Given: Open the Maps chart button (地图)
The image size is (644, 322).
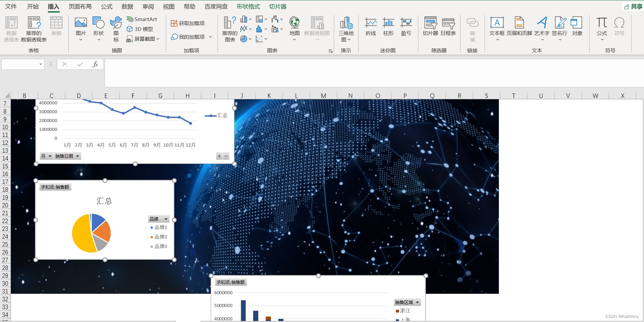Looking at the screenshot, I should point(294,29).
